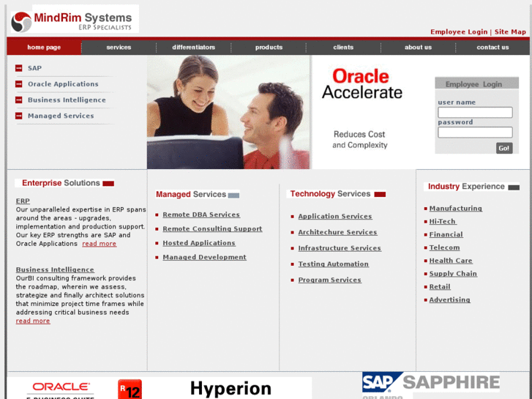Viewport: 532px width, 399px height.
Task: Open the ERP heading link
Action: pos(23,201)
